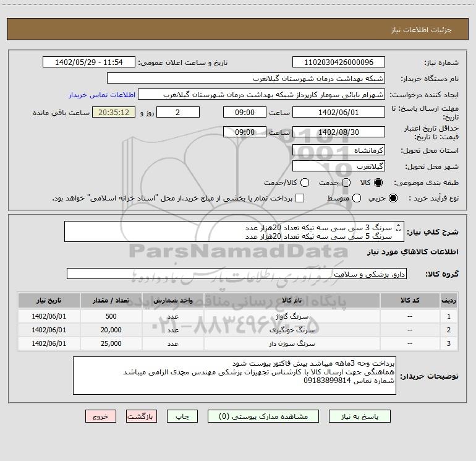Viewport: 476px width, 461px height.
Task: Click the price validity date field 1402/08/30
Action: (x=339, y=132)
